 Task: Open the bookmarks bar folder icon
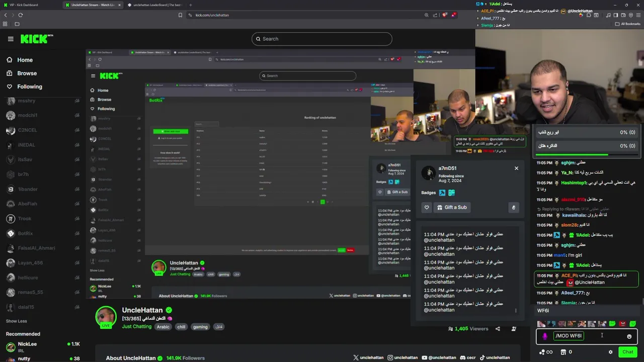(17, 24)
